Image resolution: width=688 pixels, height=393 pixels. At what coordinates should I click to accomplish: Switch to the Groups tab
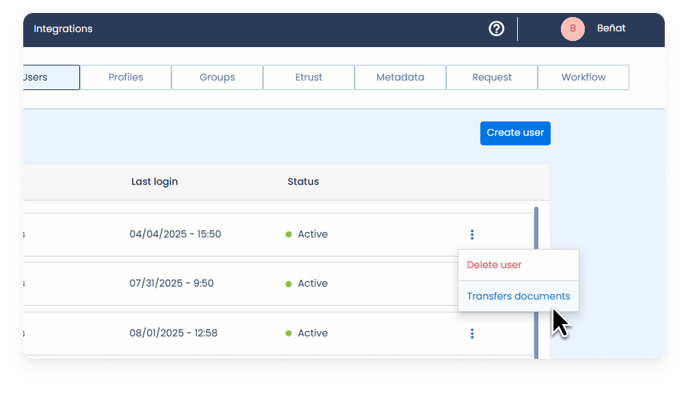click(x=217, y=78)
